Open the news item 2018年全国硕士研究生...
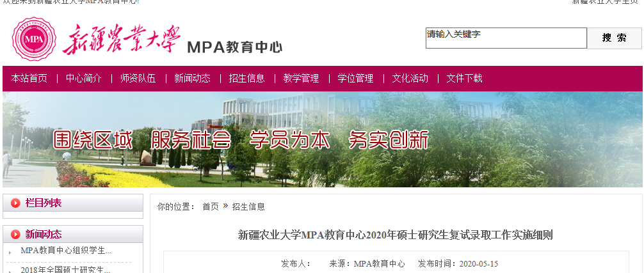 [x=66, y=269]
